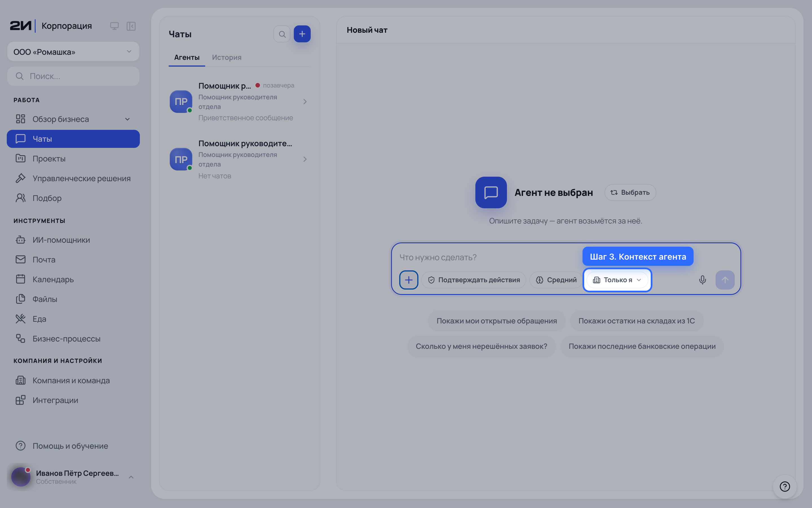Click the attach plus icon in message box
Image resolution: width=812 pixels, height=508 pixels.
click(x=408, y=280)
